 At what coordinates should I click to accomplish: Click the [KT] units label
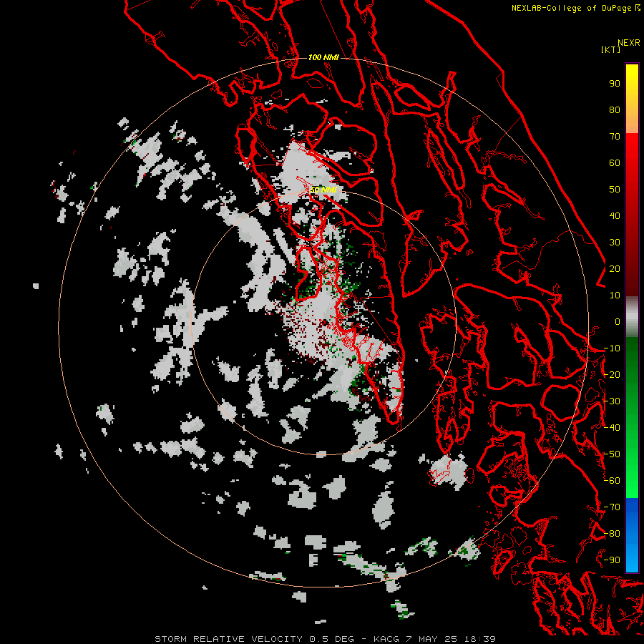tap(611, 49)
